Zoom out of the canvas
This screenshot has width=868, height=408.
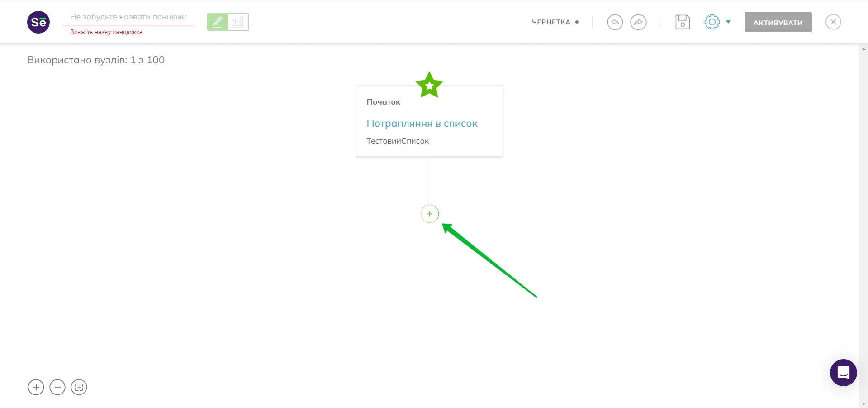point(57,387)
